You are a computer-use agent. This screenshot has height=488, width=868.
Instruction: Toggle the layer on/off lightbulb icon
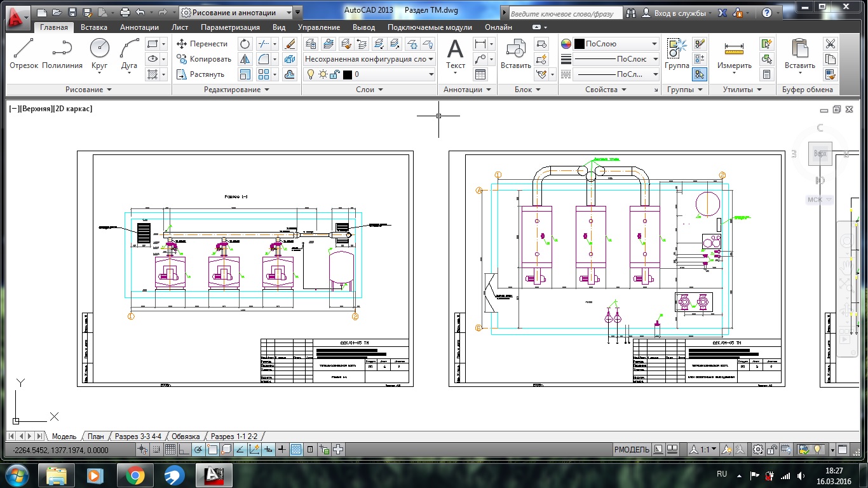(310, 74)
